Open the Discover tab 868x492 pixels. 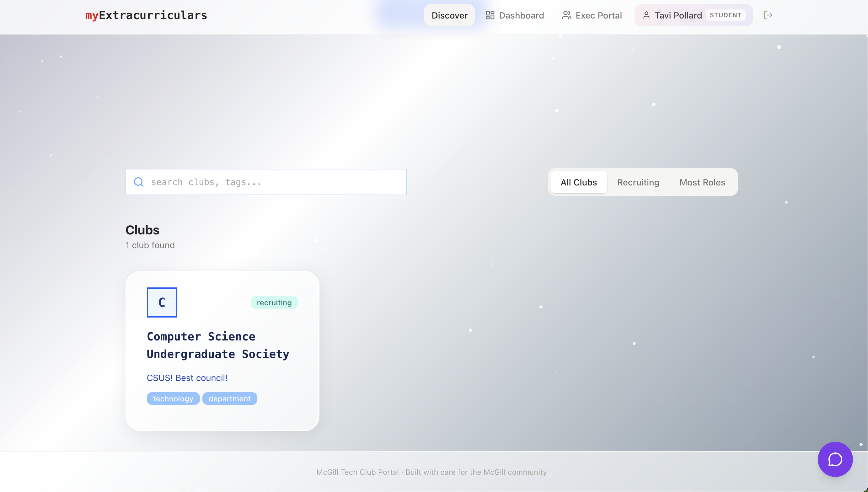(x=449, y=15)
